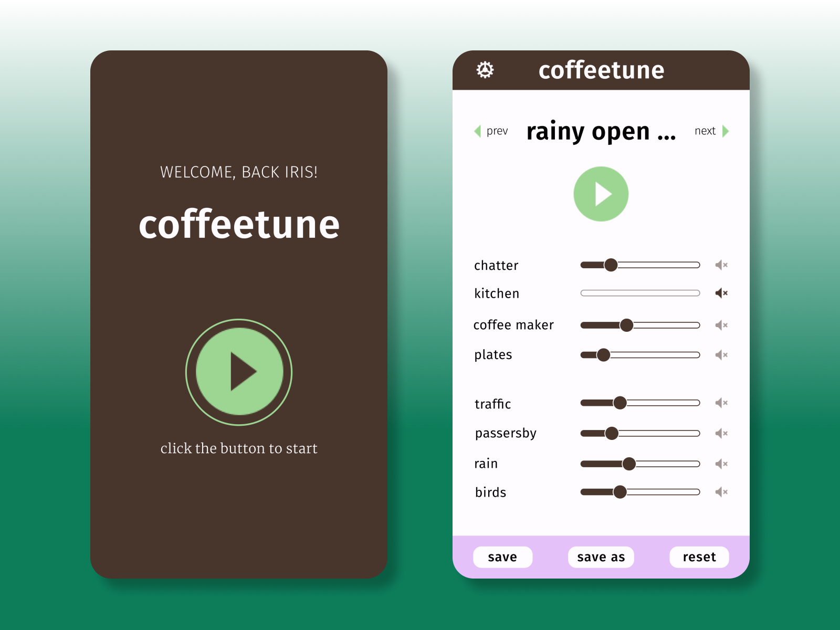This screenshot has width=840, height=630.
Task: Go to next preset with right arrow
Action: pos(726,131)
